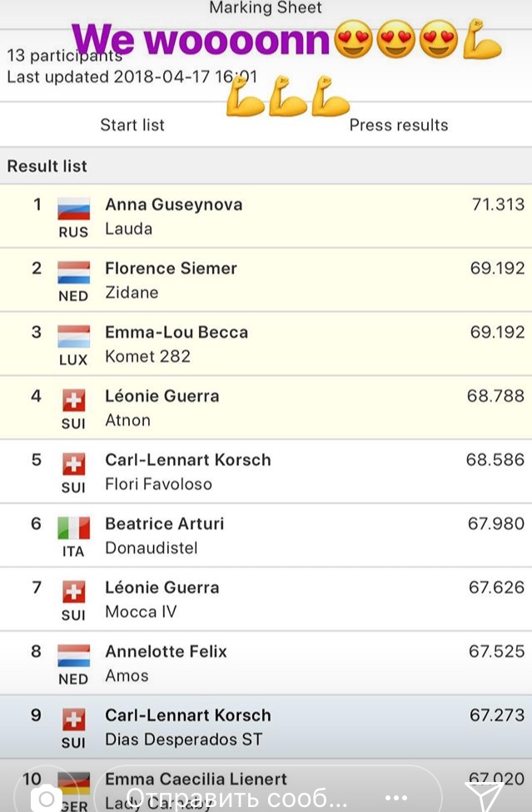Click Swiss flag next to Flori Favoloso
The image size is (532, 812).
73,463
